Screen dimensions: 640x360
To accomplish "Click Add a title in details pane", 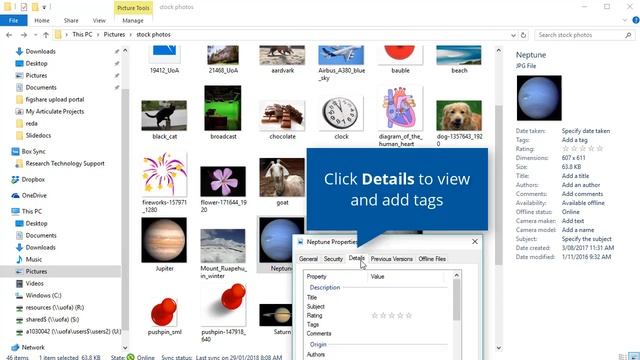I will pos(575,176).
